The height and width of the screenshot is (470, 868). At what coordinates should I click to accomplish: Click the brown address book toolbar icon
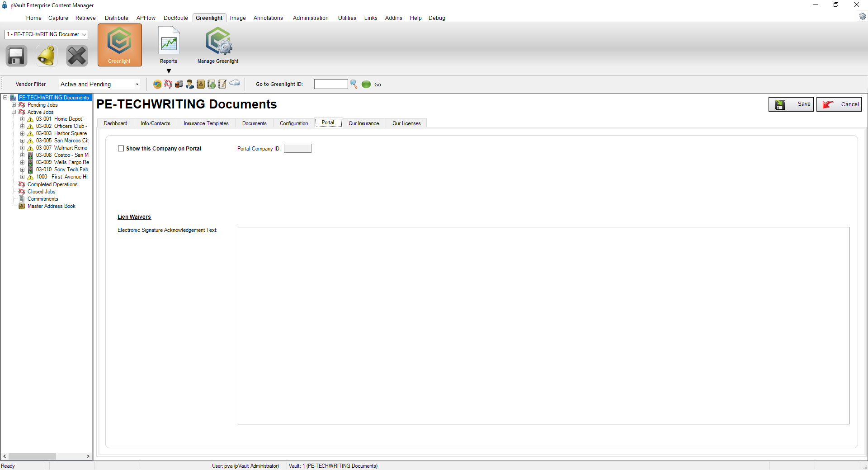point(201,84)
